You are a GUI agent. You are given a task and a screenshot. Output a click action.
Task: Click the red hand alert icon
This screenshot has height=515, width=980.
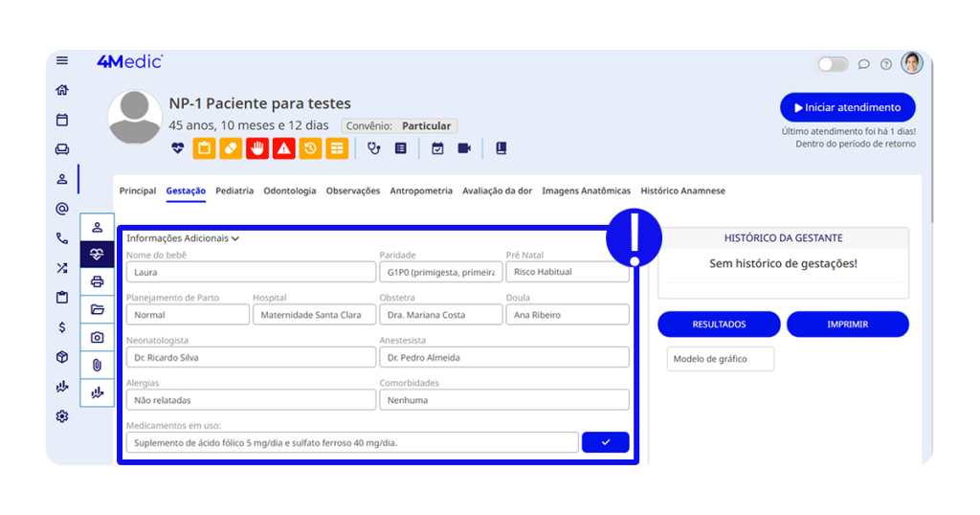[x=256, y=148]
